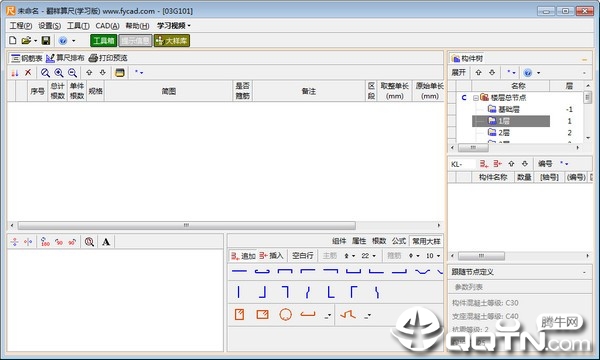Switch to the 算尺排布 tab
This screenshot has width=600, height=360.
coord(65,58)
